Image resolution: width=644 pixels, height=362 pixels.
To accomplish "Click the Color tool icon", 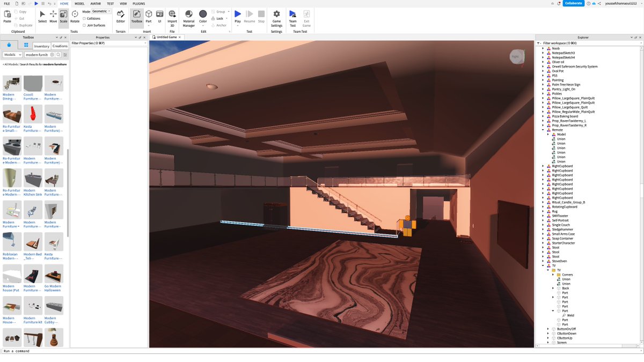I will (203, 14).
